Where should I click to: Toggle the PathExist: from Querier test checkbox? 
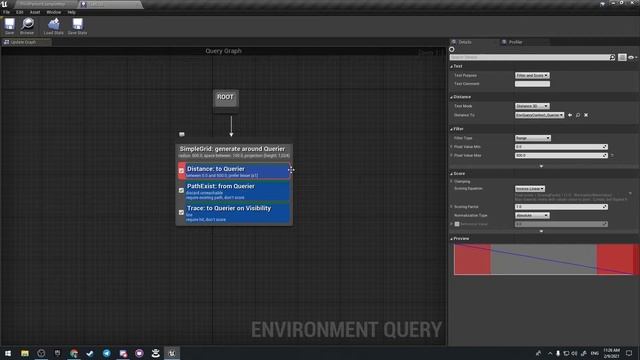tap(181, 190)
